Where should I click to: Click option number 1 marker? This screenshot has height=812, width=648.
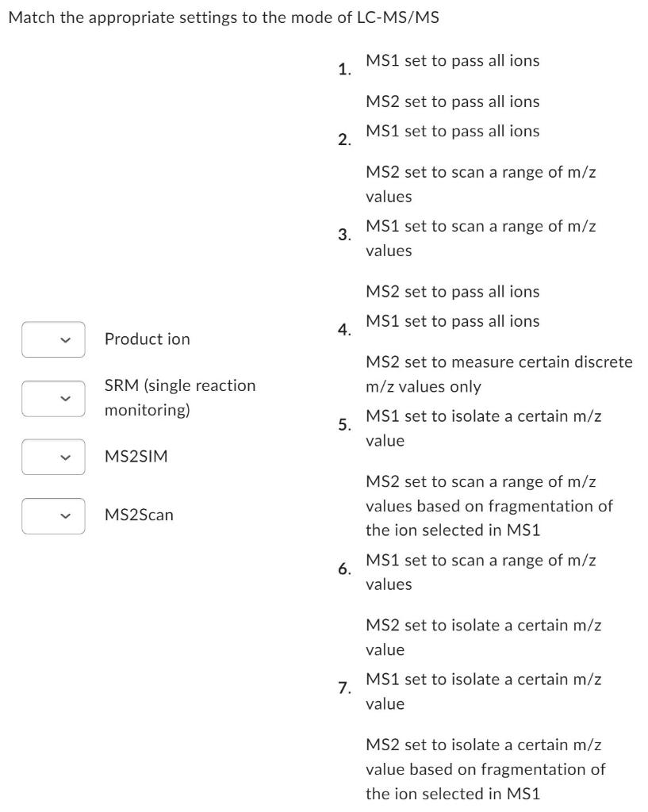point(344,70)
